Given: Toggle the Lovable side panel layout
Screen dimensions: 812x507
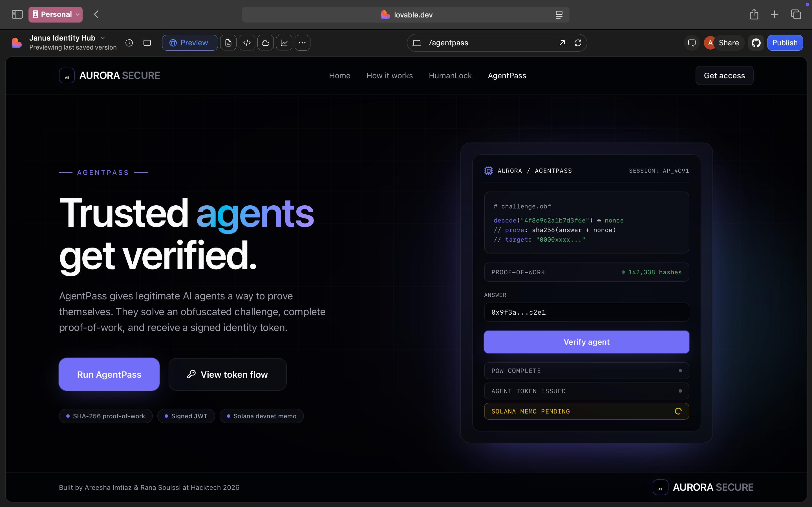Looking at the screenshot, I should [147, 43].
